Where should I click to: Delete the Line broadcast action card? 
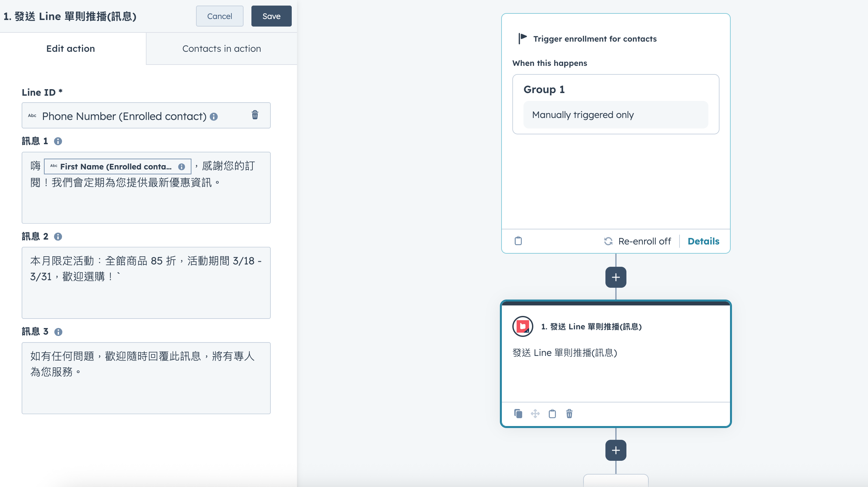[x=569, y=414]
